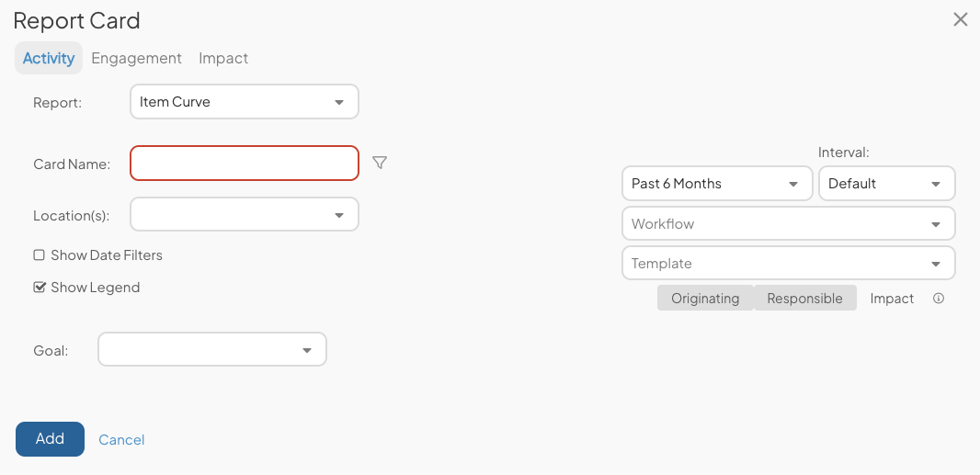Click the Add button
This screenshot has width=980, height=475.
pyautogui.click(x=50, y=439)
